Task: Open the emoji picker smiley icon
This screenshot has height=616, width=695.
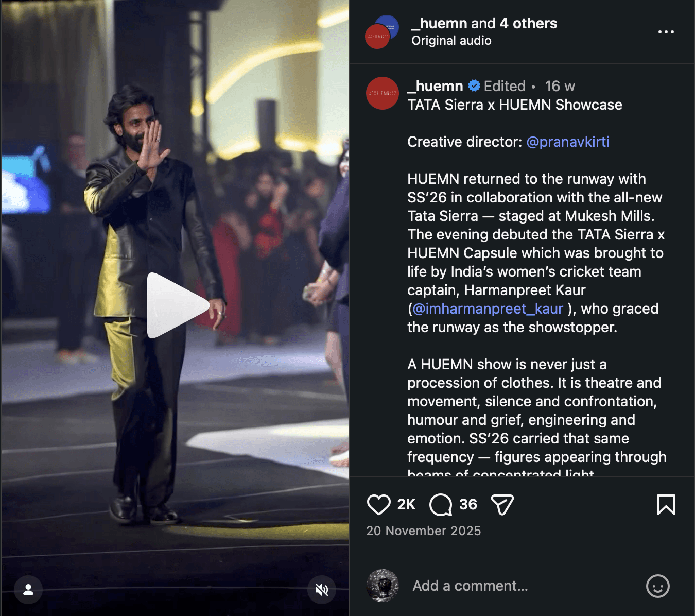Action: 657,586
